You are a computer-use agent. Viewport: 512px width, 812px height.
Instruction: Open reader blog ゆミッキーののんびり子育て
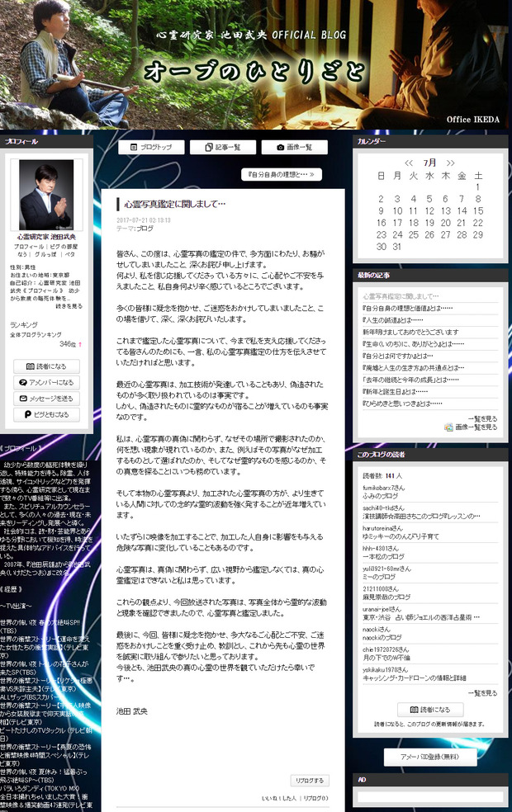click(401, 536)
